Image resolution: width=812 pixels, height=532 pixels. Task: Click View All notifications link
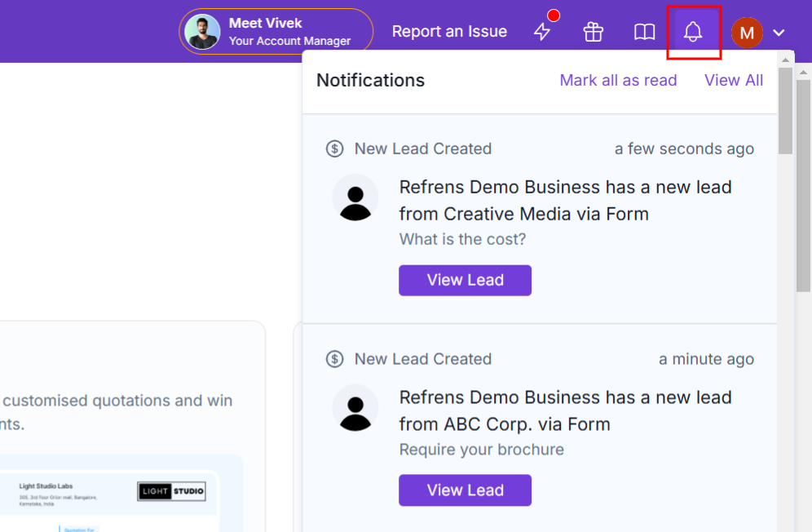733,80
